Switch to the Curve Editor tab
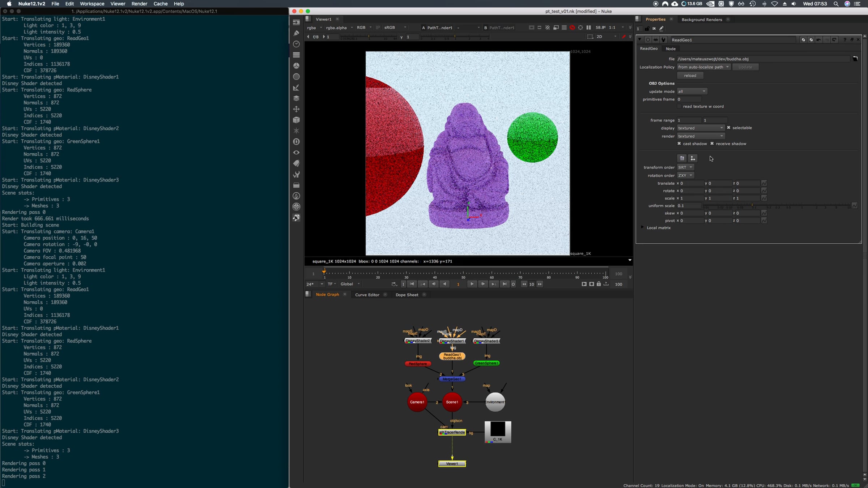Screen dimensions: 868x488 coord(367,295)
